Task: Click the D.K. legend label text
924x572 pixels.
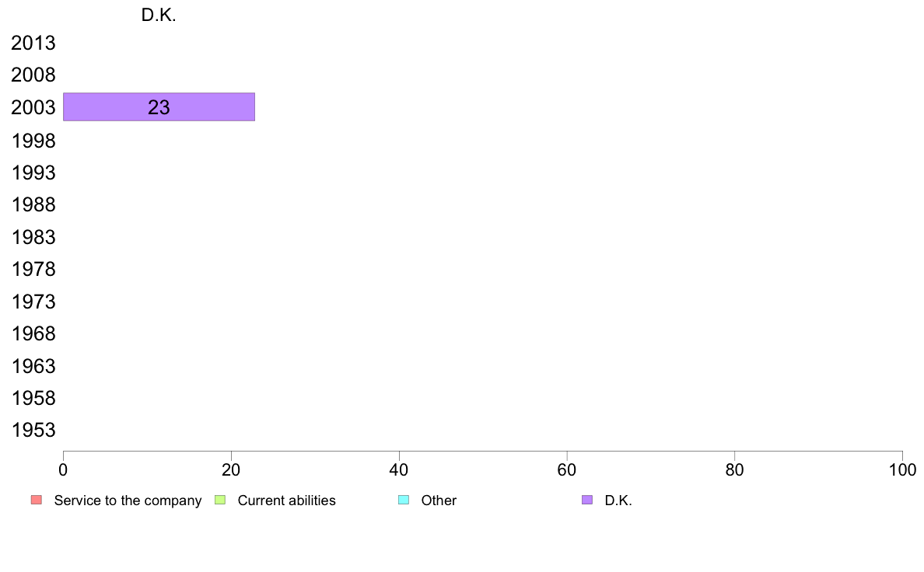Action: click(618, 500)
